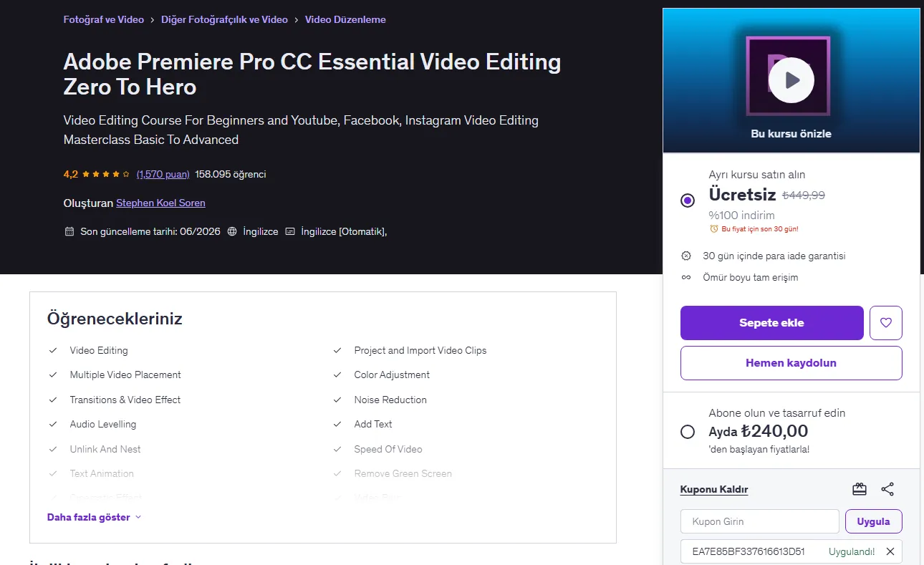Click the crossed-out ₺449,99 price

(x=804, y=195)
